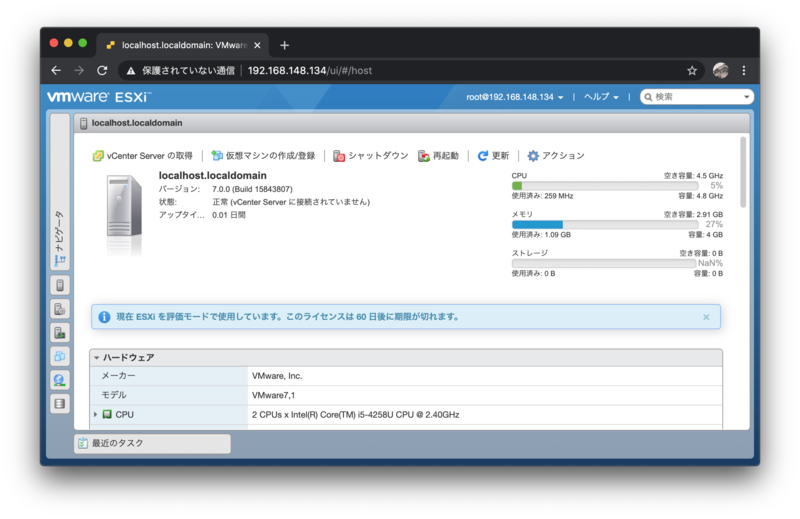Click the CPU usage bar
800x519 pixels.
[x=605, y=186]
